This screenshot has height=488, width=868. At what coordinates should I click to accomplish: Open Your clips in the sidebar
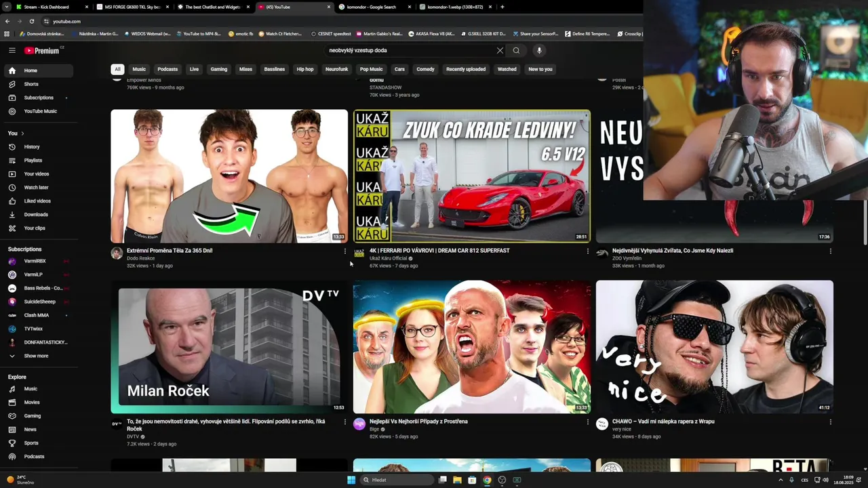[38, 228]
